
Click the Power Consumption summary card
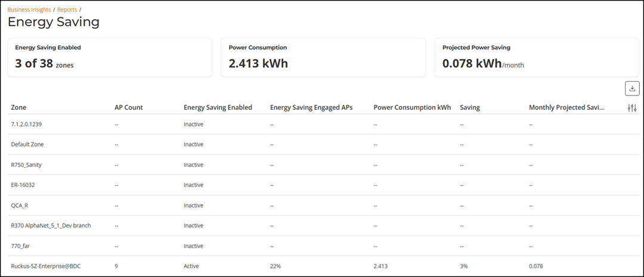coord(323,57)
